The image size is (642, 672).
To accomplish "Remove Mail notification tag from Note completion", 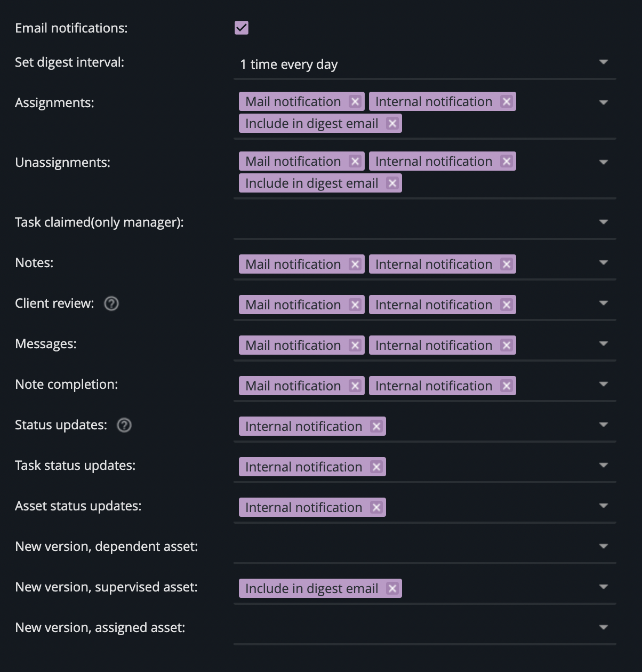I will point(355,386).
